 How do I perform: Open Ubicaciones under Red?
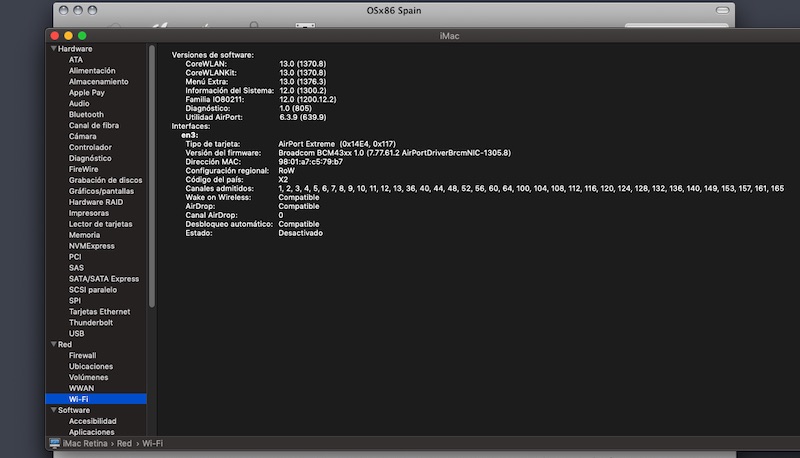[91, 367]
